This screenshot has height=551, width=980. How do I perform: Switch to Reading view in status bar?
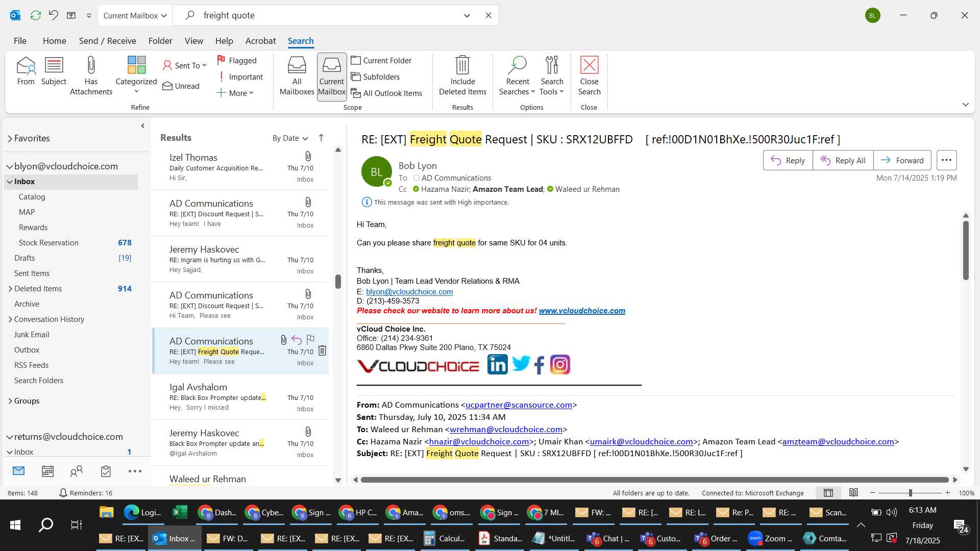[853, 493]
